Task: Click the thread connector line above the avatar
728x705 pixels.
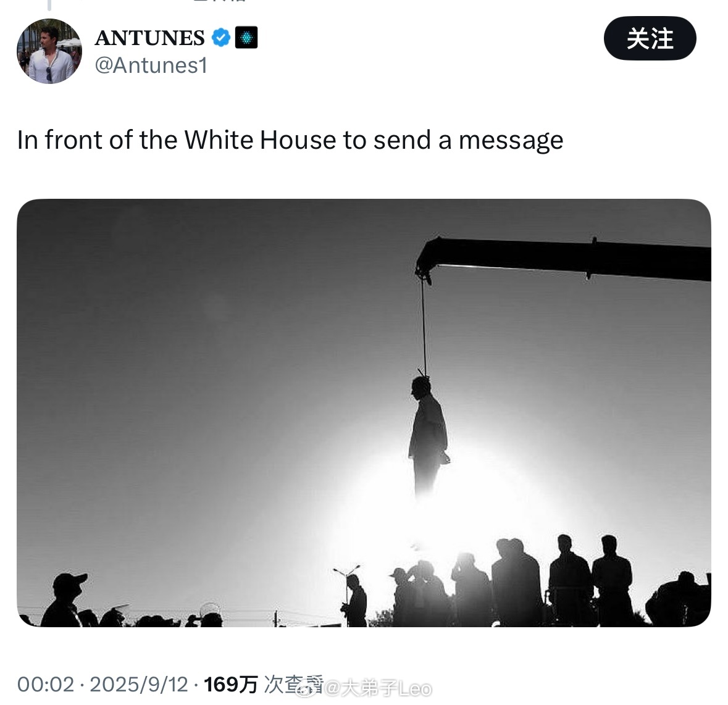Action: point(49,5)
